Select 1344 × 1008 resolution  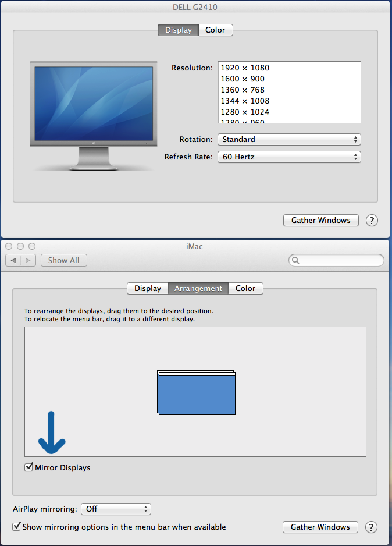click(290, 101)
